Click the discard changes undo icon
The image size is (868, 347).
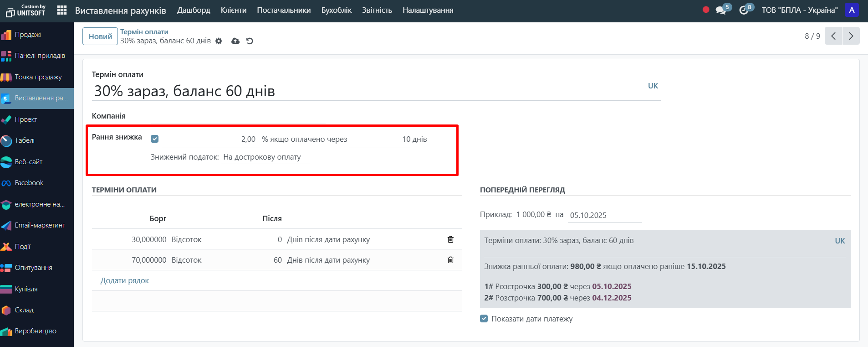point(250,41)
